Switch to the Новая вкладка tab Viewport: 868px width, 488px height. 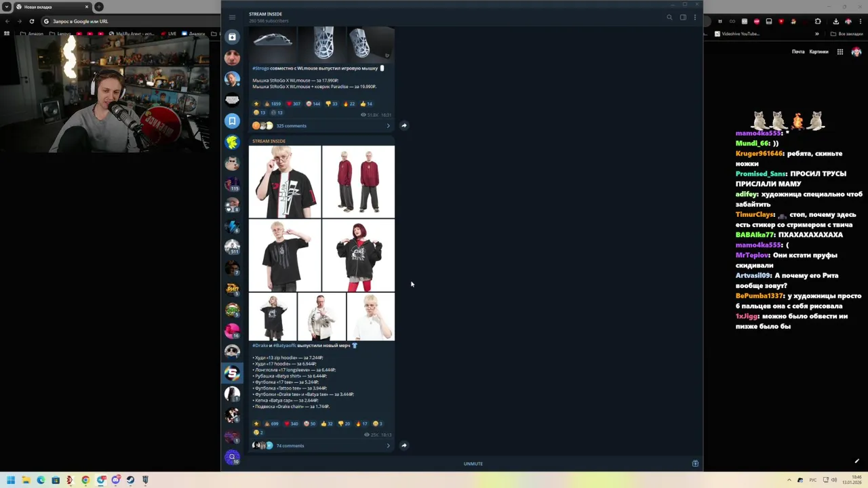click(53, 7)
